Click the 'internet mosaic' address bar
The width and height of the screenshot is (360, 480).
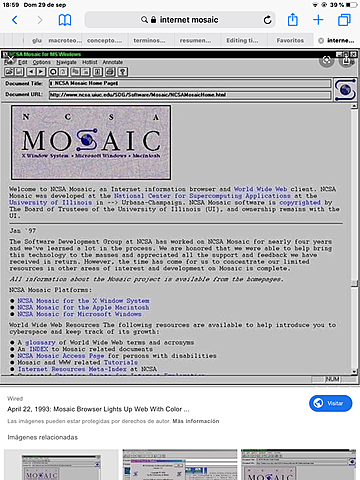point(180,20)
